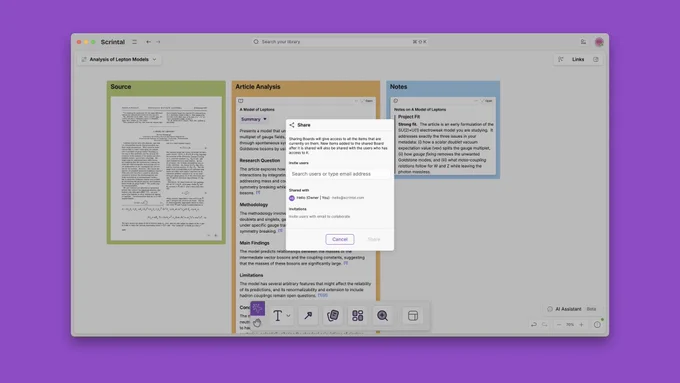Toggle the sidebar menu icon beside Scrintal

click(x=134, y=42)
